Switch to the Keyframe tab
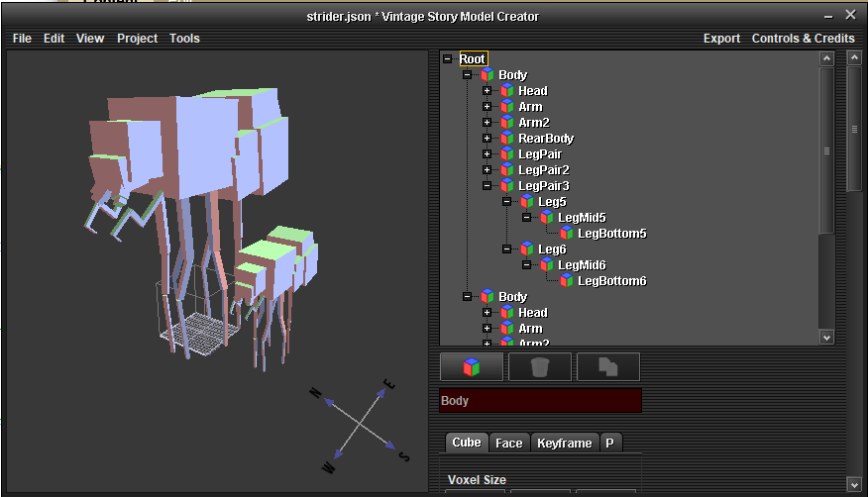 (564, 444)
